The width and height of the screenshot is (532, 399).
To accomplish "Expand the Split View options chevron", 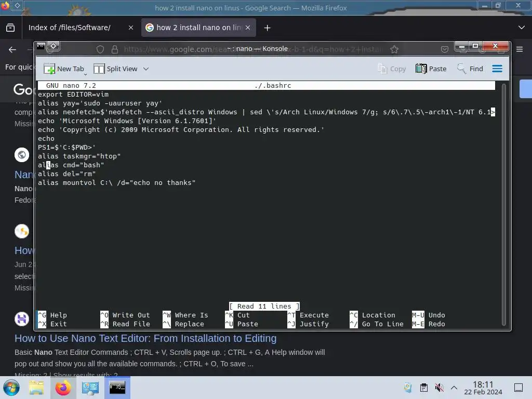I will 146,69.
